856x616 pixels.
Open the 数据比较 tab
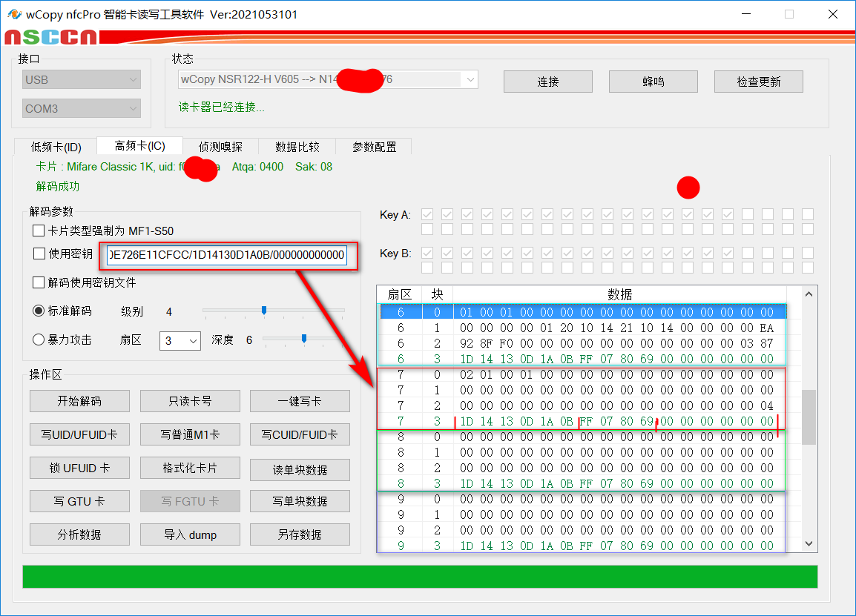(x=297, y=147)
